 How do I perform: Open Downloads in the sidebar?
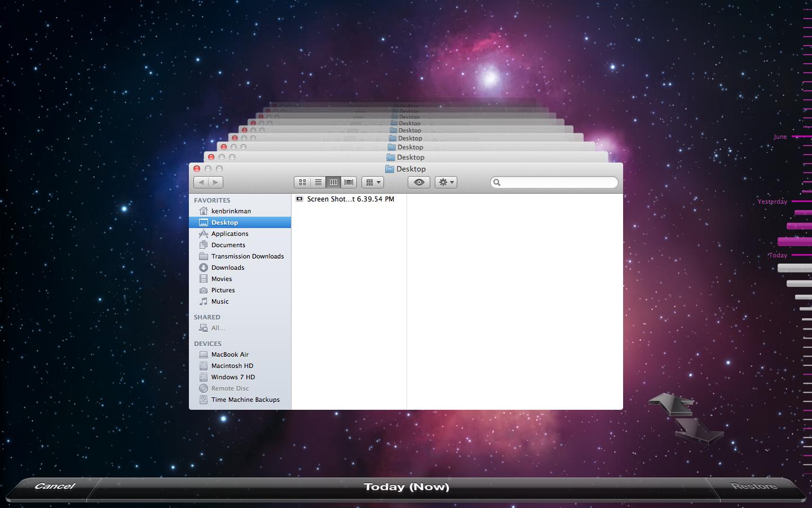click(240, 268)
